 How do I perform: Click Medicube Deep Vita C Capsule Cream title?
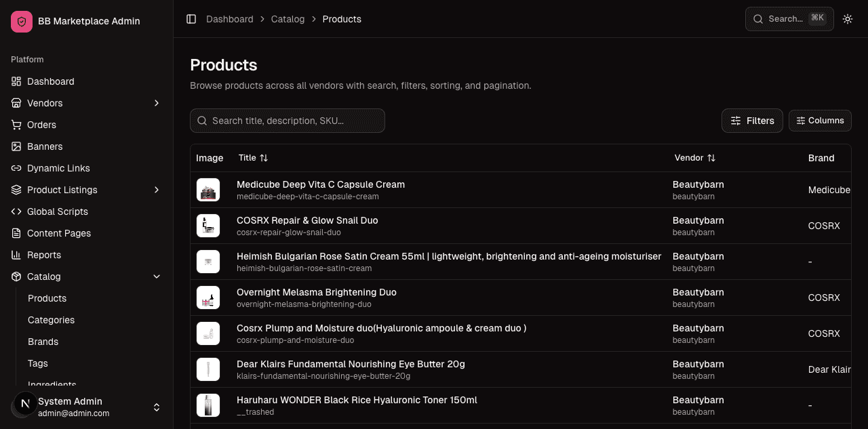pyautogui.click(x=321, y=184)
